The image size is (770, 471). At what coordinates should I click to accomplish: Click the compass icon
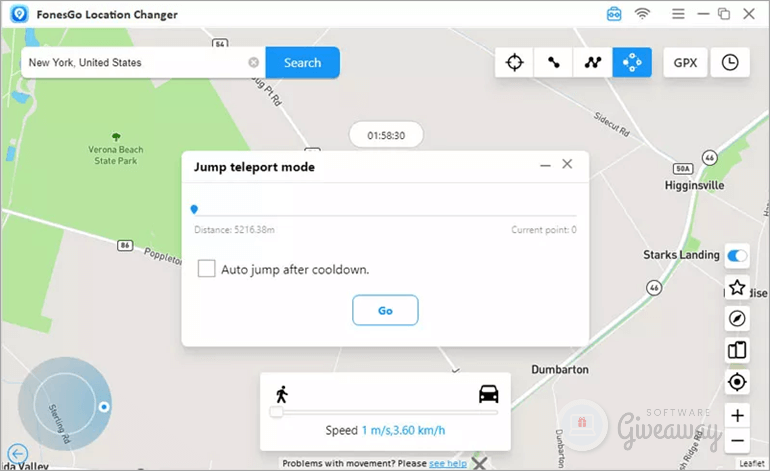click(737, 319)
